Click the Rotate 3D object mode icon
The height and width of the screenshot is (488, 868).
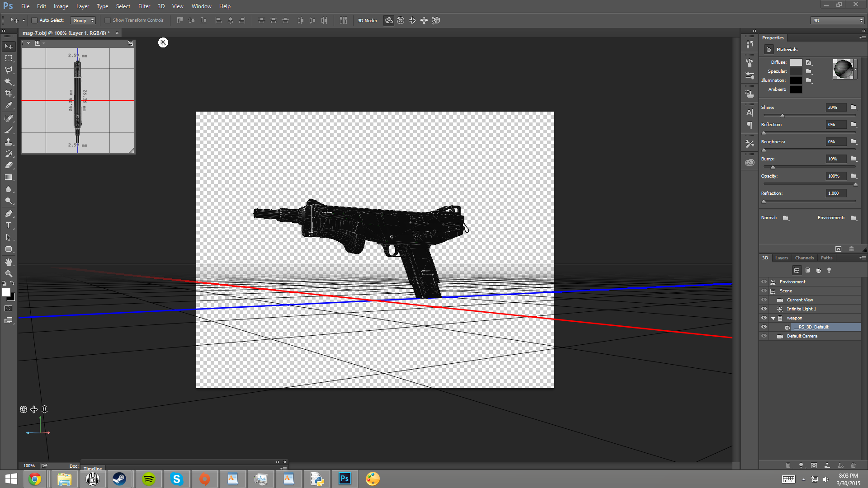pyautogui.click(x=388, y=20)
